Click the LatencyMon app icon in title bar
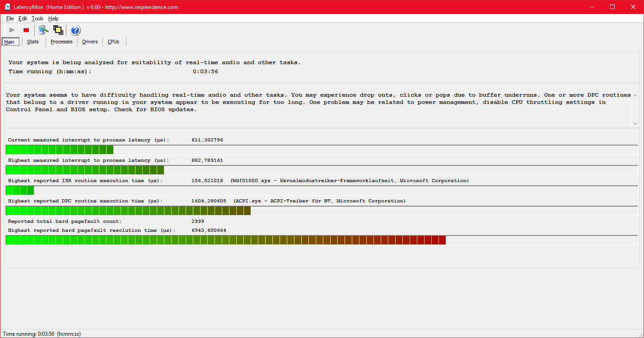Image resolution: width=644 pixels, height=338 pixels. coord(8,7)
